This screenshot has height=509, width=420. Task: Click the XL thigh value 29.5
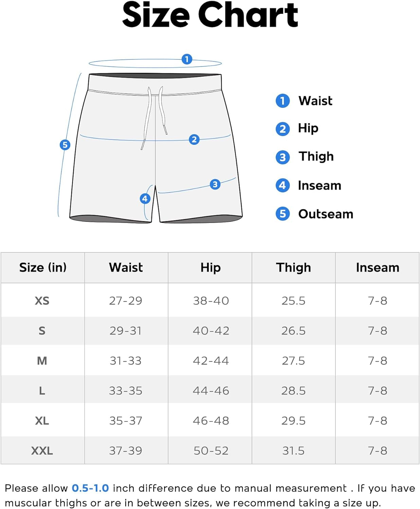coord(293,421)
